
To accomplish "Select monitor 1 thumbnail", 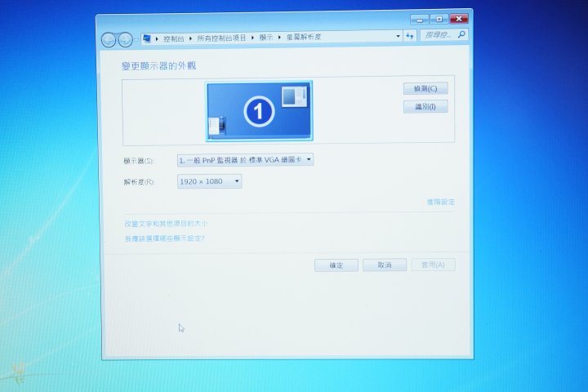I will [259, 111].
